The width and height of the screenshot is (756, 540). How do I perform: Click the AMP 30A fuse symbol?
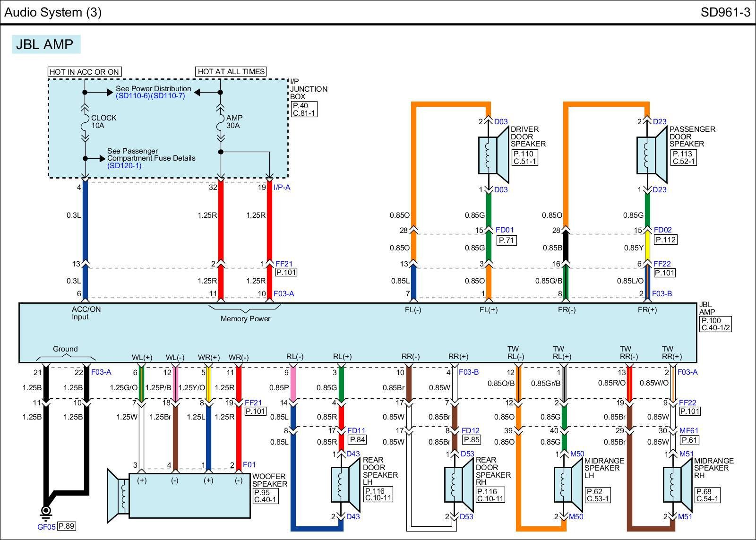pos(220,123)
